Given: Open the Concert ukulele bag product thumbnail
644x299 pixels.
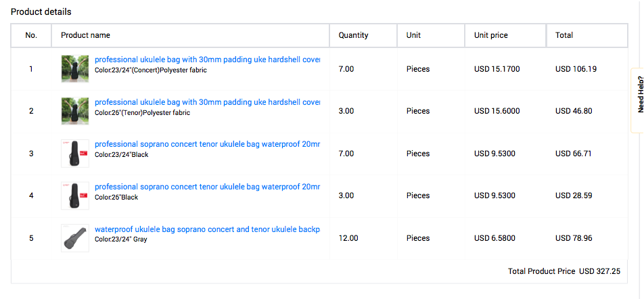Looking at the screenshot, I should coord(74,68).
